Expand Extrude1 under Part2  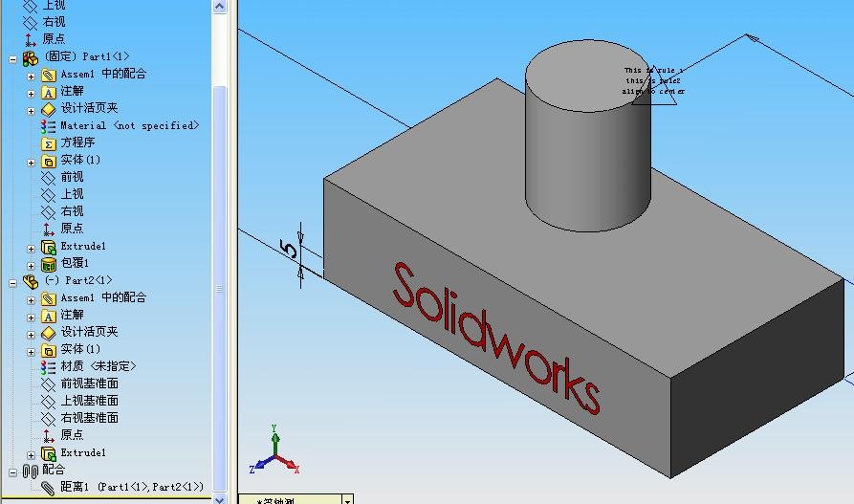point(31,455)
